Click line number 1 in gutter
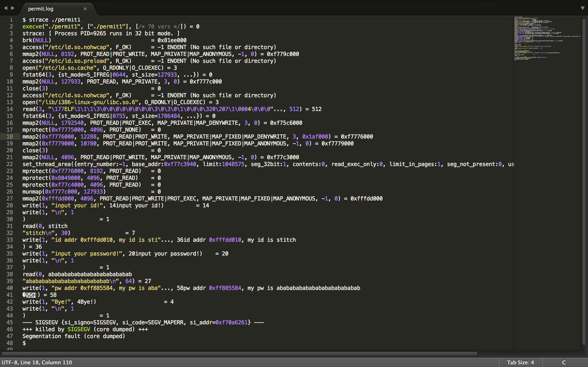 tap(11, 20)
